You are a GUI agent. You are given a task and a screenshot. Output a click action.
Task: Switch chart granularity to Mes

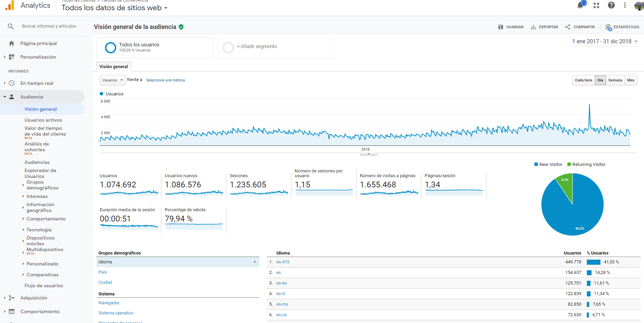click(631, 80)
